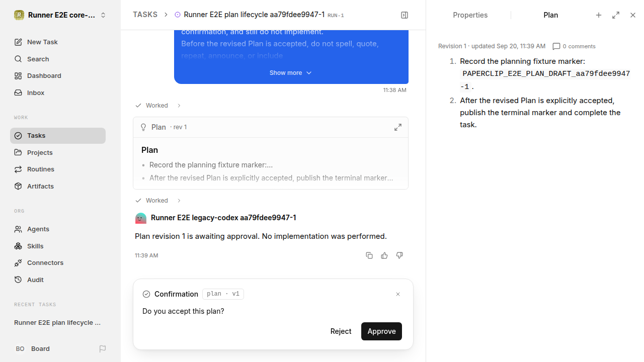Click the Confirmation check-circle icon

click(146, 294)
